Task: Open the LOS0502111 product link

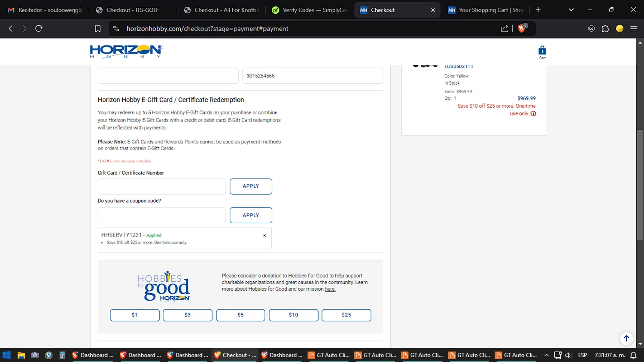Action: click(x=459, y=67)
